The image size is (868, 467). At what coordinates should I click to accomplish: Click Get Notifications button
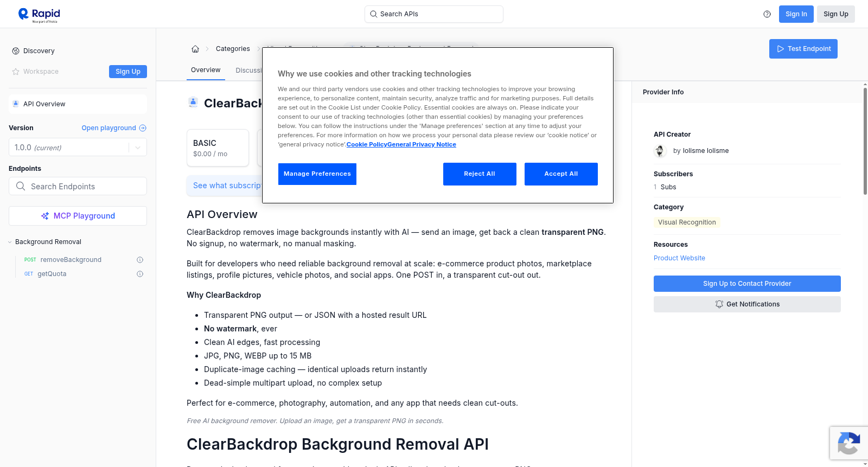747,304
